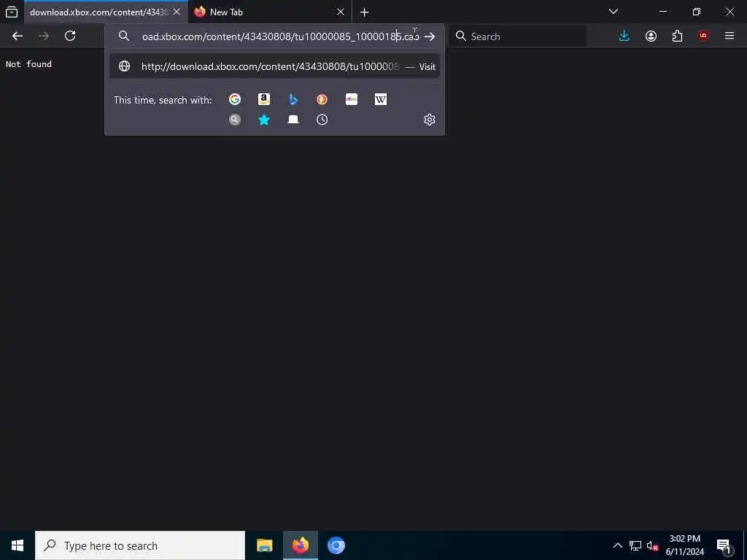Viewport: 747px width, 560px height.
Task: Search history using the clock icon
Action: pos(322,120)
